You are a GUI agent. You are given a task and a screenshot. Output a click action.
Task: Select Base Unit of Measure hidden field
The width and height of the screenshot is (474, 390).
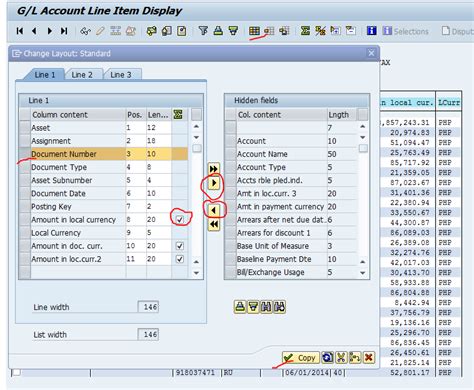pyautogui.click(x=291, y=246)
